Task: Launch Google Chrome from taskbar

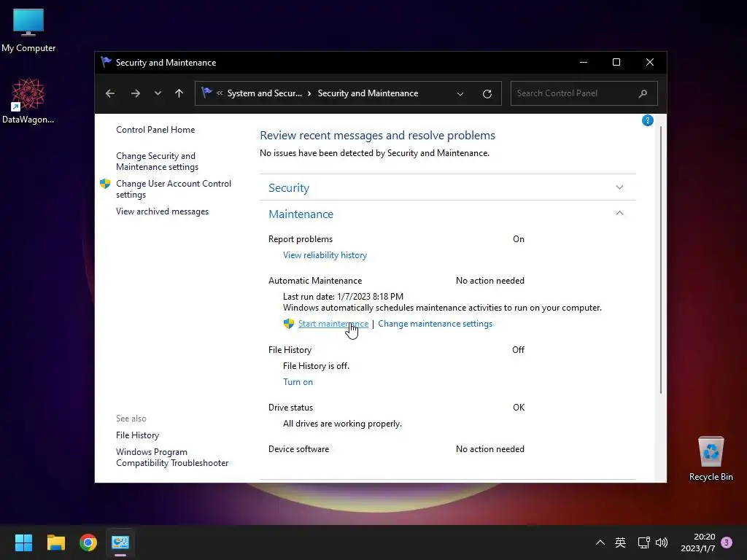Action: [88, 542]
